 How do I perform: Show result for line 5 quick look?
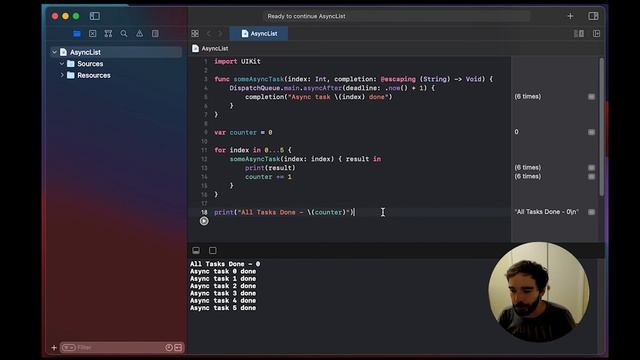[x=591, y=97]
